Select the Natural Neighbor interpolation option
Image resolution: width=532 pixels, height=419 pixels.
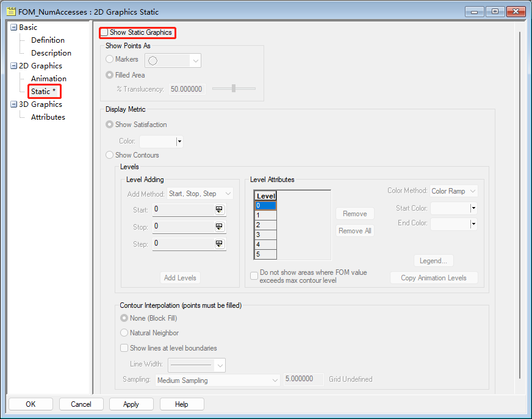click(x=124, y=333)
